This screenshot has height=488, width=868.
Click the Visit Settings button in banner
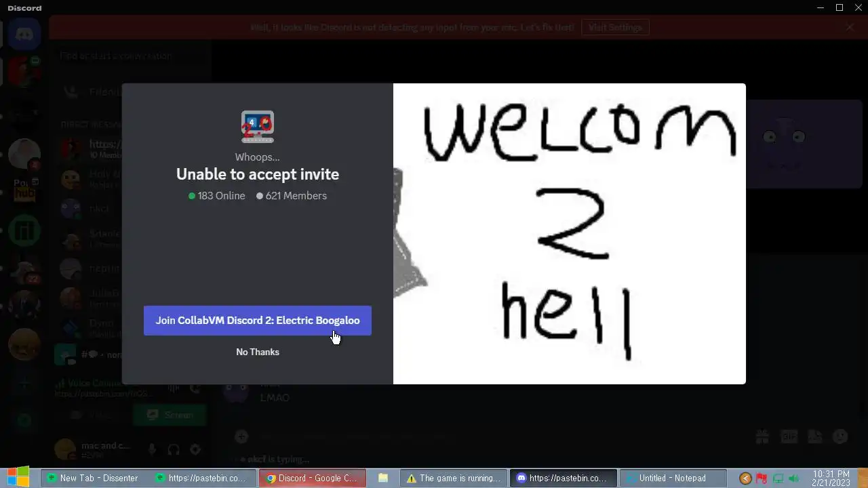click(616, 28)
